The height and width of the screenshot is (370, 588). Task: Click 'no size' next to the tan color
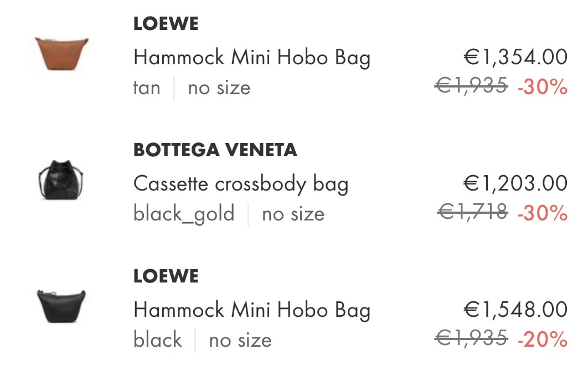[219, 88]
